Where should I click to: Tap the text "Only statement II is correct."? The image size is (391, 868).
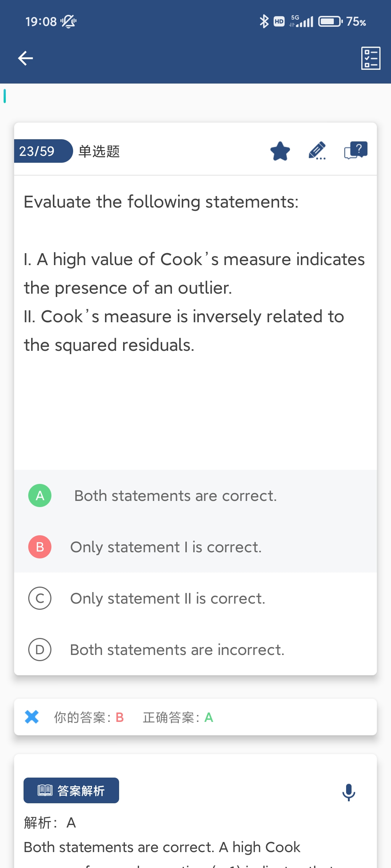tap(168, 599)
